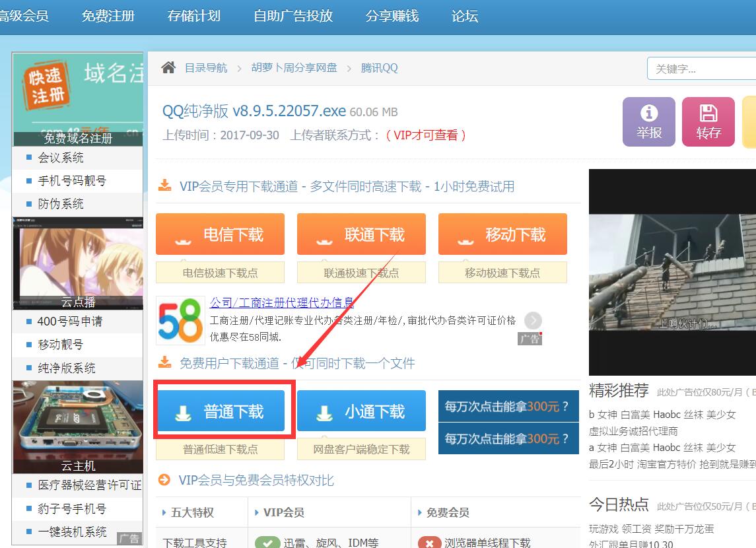Click the 普通下载 button
This screenshot has width=756, height=548.
point(220,411)
